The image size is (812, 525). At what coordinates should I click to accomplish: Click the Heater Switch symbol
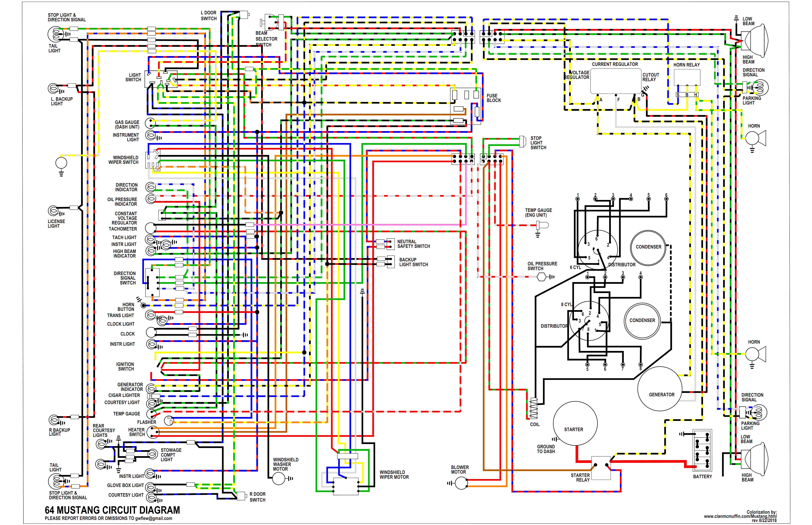coord(153,433)
